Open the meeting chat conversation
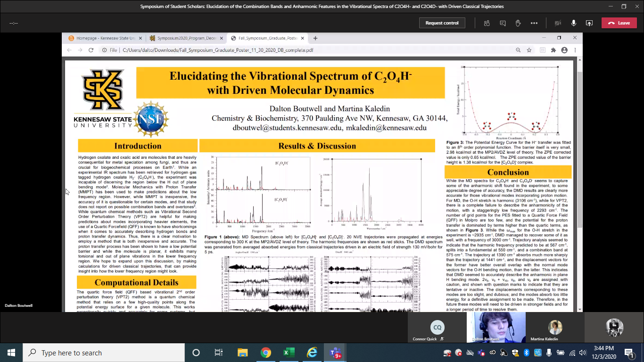 (503, 23)
